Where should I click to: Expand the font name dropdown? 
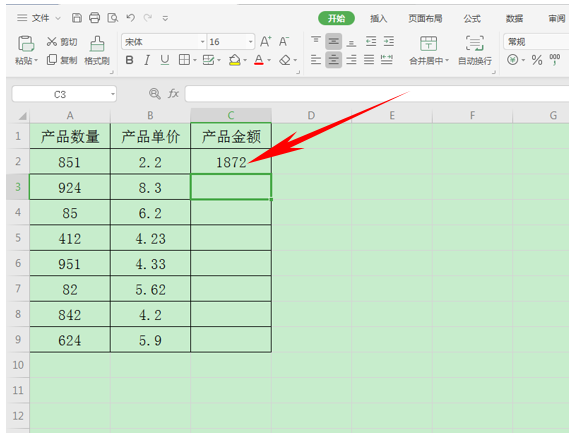tap(202, 42)
